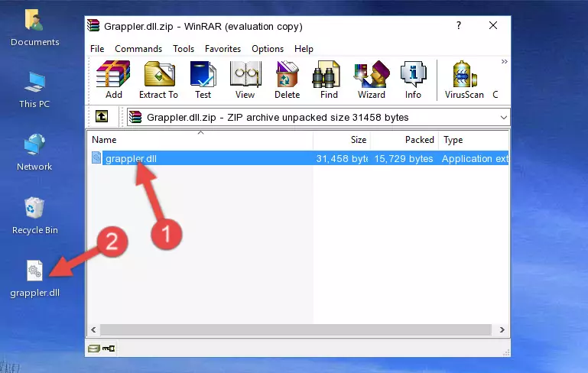Screen dimensions: 588x373
Task: Click the question mark help button in title bar
Action: pos(458,25)
